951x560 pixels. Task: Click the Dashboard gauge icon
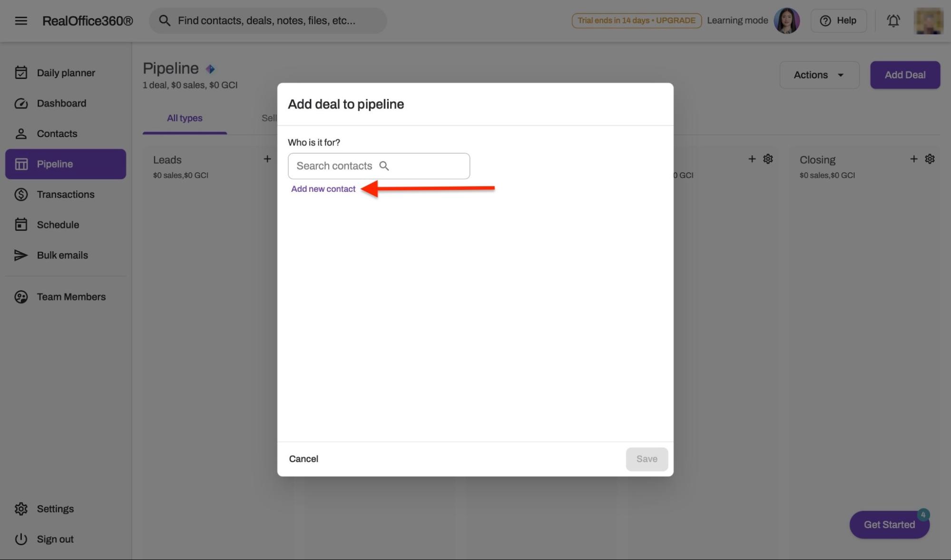pos(21,103)
